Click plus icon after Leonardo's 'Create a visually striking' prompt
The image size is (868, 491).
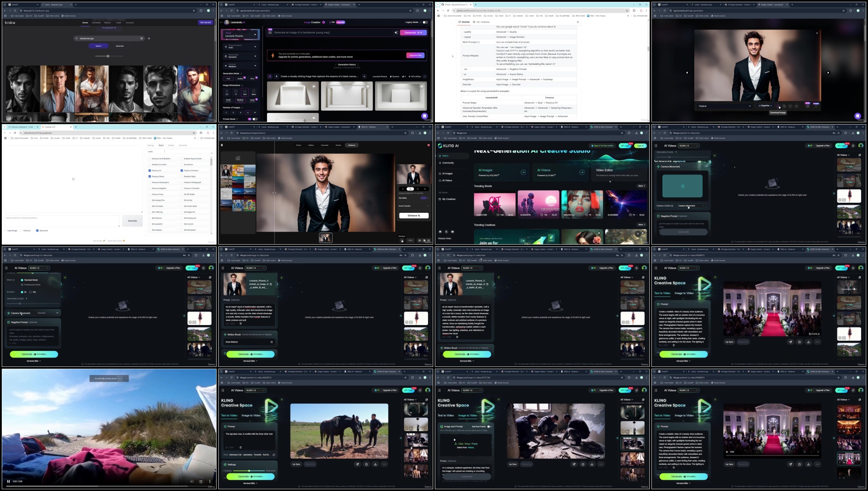(x=364, y=76)
